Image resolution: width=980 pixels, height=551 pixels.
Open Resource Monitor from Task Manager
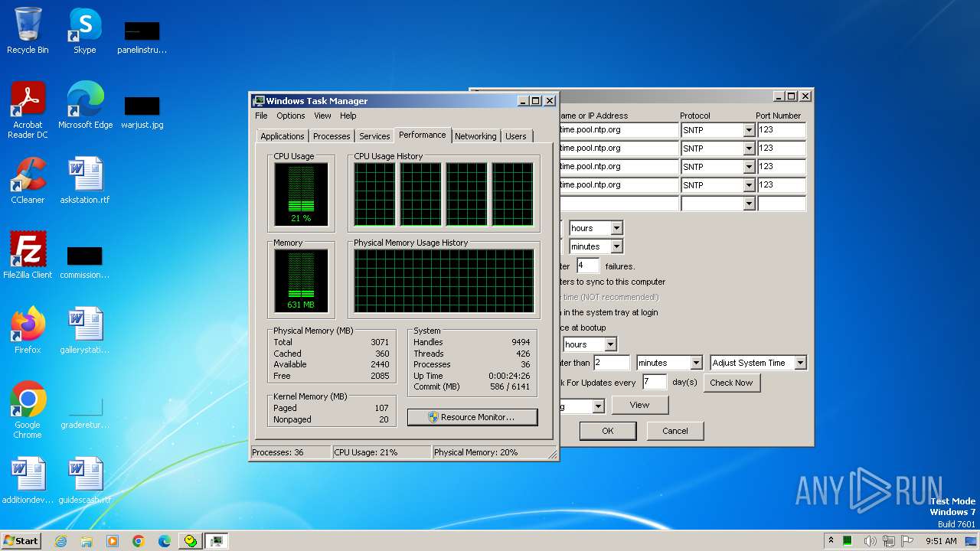[x=472, y=417]
